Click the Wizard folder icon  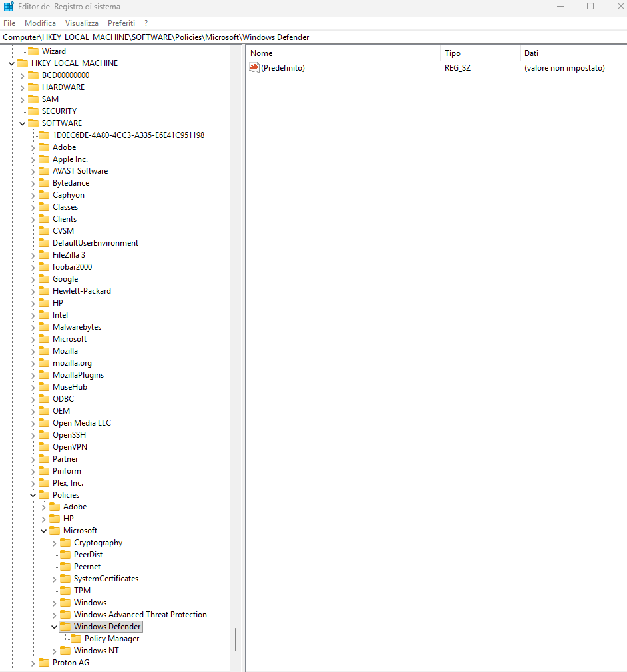[33, 51]
